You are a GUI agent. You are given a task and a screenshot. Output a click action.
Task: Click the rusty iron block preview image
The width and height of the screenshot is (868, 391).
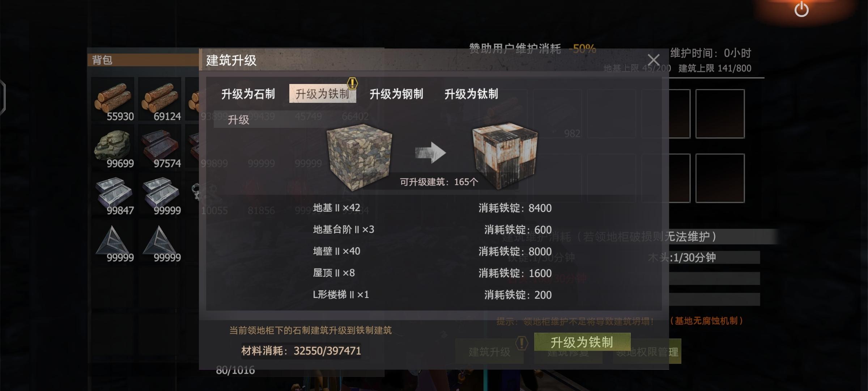[x=505, y=156]
